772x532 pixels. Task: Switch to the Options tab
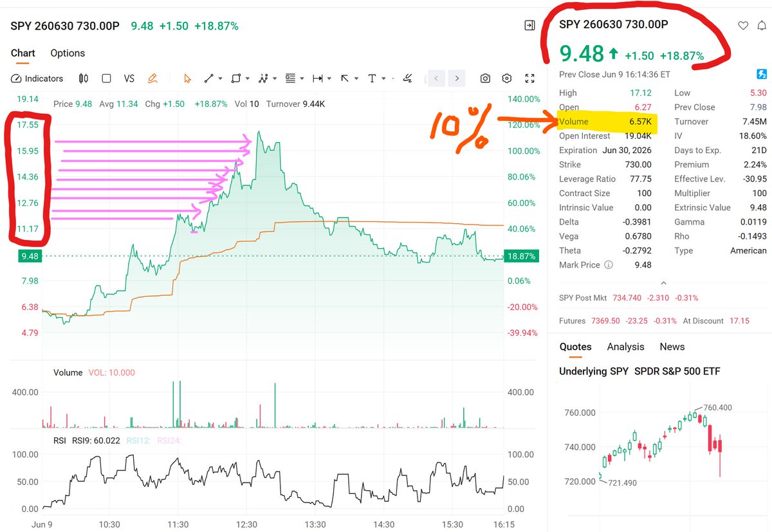[x=68, y=53]
